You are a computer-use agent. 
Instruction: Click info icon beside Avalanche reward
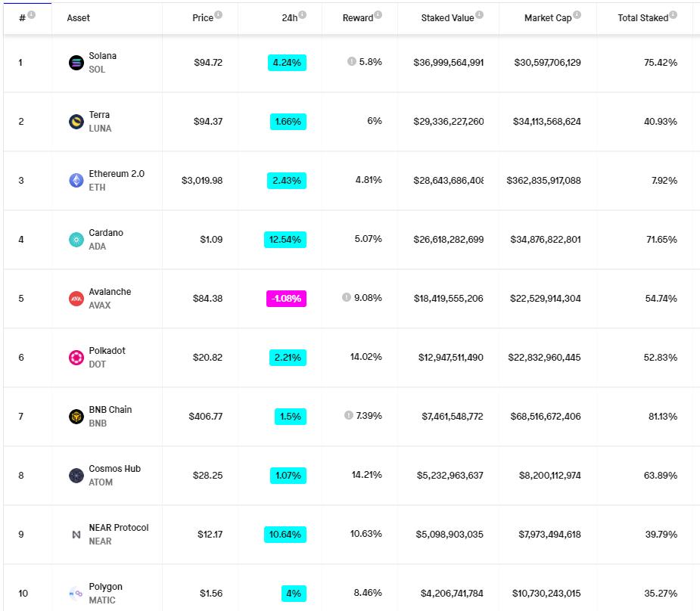tap(346, 298)
